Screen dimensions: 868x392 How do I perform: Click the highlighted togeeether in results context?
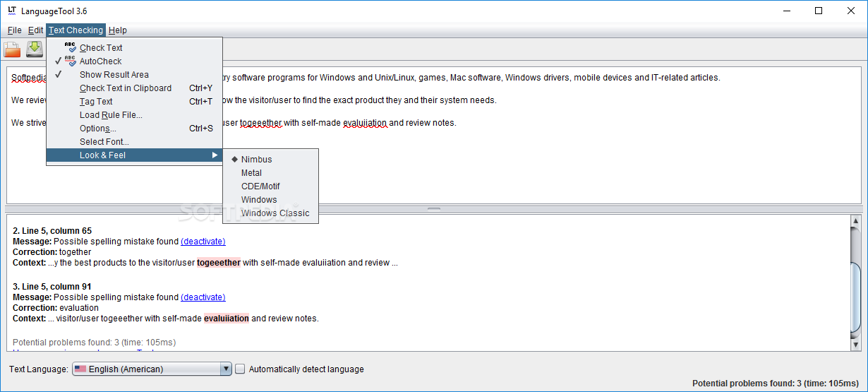pyautogui.click(x=219, y=263)
